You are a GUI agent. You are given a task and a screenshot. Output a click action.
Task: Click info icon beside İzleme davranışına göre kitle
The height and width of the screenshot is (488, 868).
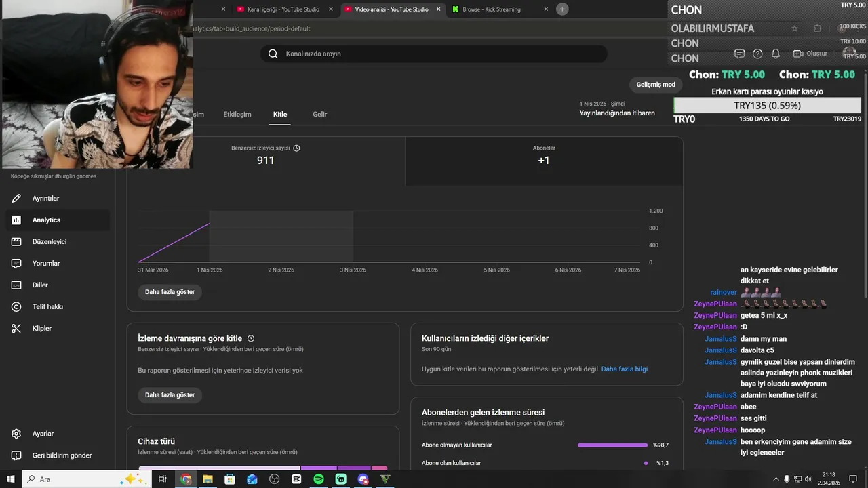(x=251, y=338)
